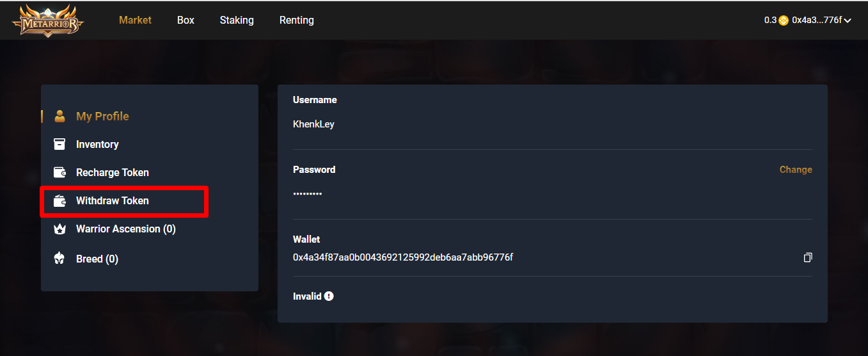This screenshot has height=356, width=868.
Task: Switch to the Box tab
Action: (x=185, y=20)
